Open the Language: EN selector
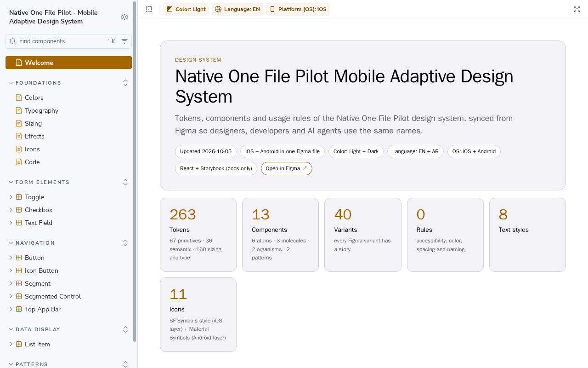The width and height of the screenshot is (588, 368). (x=237, y=9)
